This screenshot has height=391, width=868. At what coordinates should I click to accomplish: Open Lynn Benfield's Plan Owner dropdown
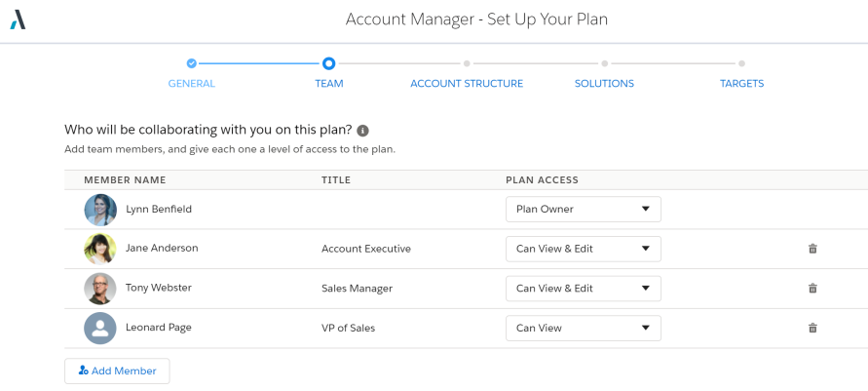point(584,210)
